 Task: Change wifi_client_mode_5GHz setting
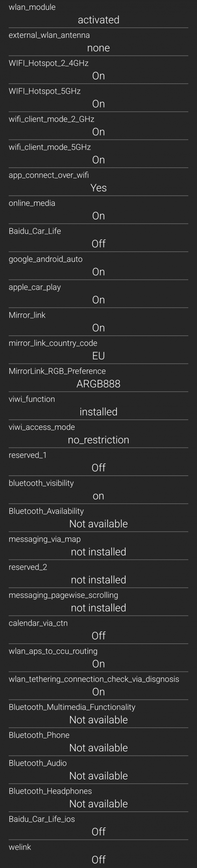tap(98, 154)
